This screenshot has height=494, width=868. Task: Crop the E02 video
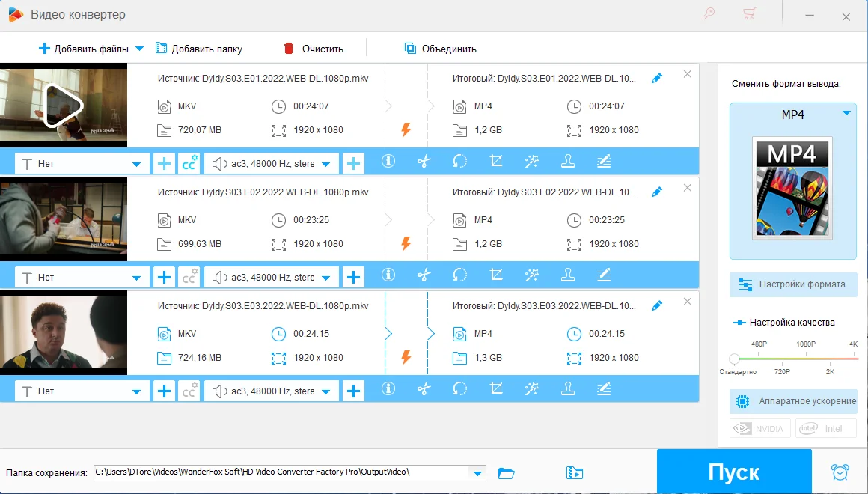[x=496, y=275]
